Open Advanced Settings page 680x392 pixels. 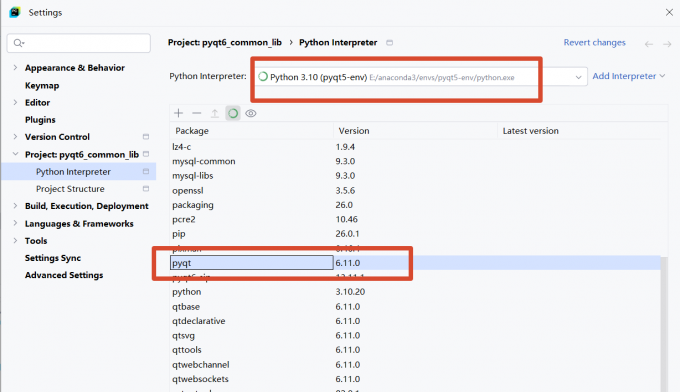click(64, 275)
